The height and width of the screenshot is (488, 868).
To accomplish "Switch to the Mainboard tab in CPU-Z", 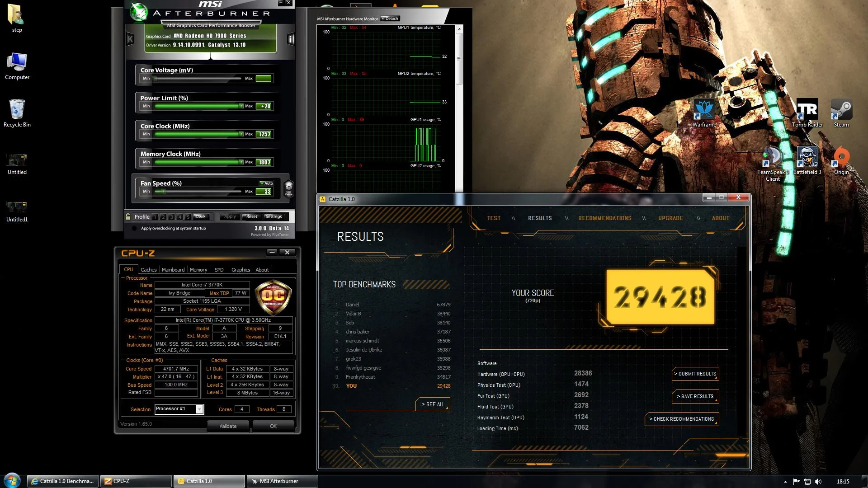I will coord(173,270).
